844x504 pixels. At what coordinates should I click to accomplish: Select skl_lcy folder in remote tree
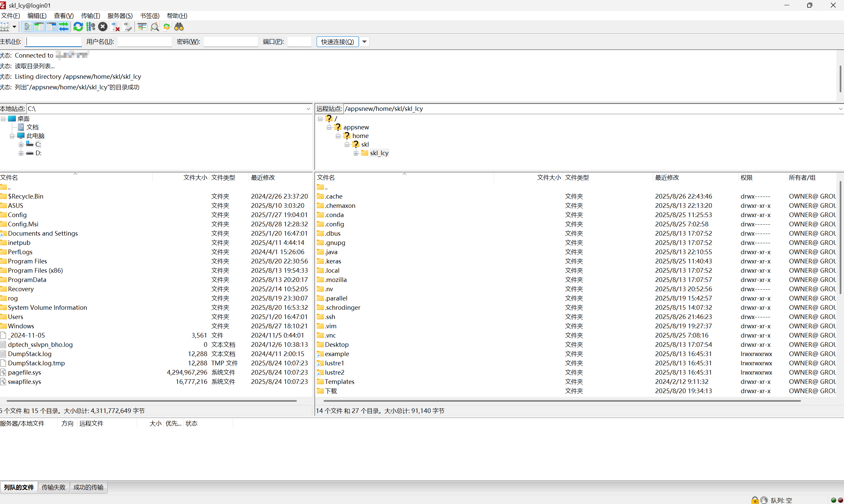[379, 153]
